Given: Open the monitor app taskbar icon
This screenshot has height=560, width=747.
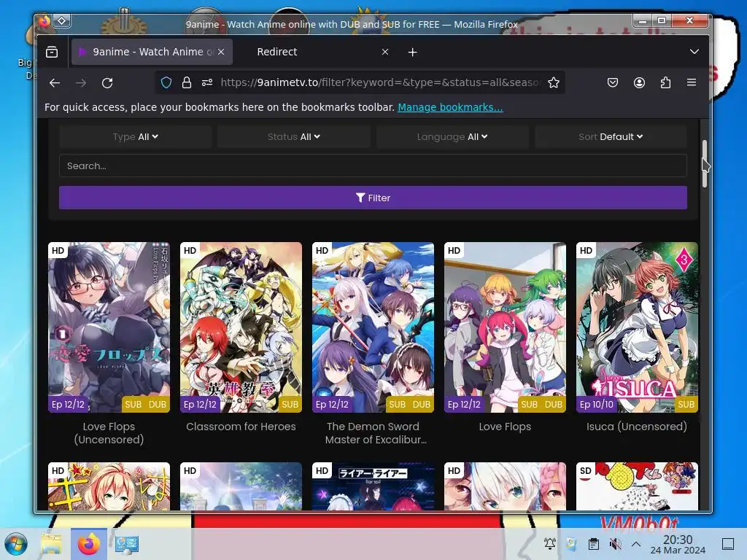Looking at the screenshot, I should click(127, 544).
